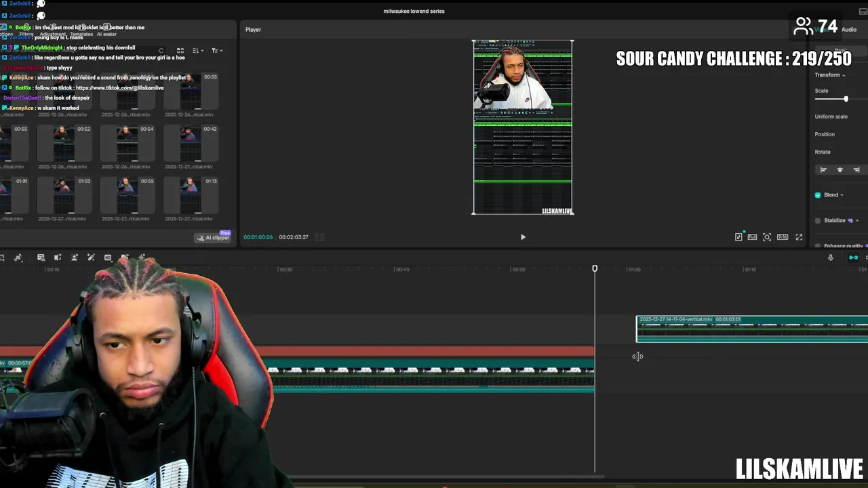Refresh the media library list
868x488 pixels.
coord(161,51)
